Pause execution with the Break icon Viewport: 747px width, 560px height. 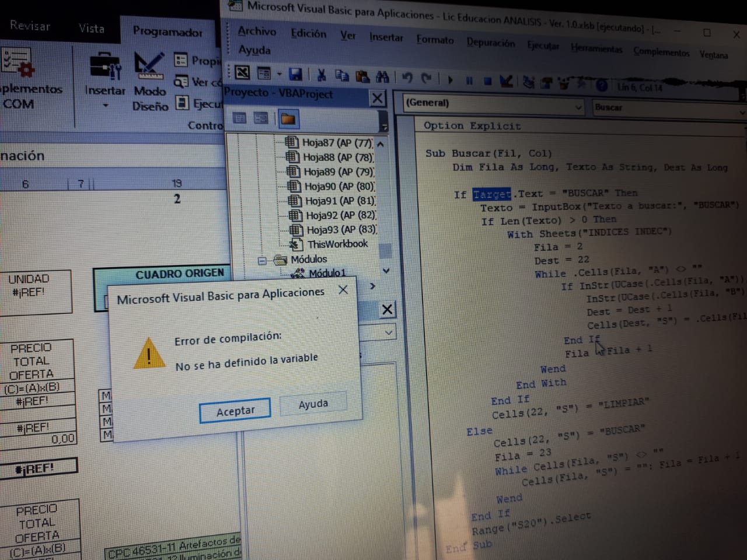[x=469, y=80]
